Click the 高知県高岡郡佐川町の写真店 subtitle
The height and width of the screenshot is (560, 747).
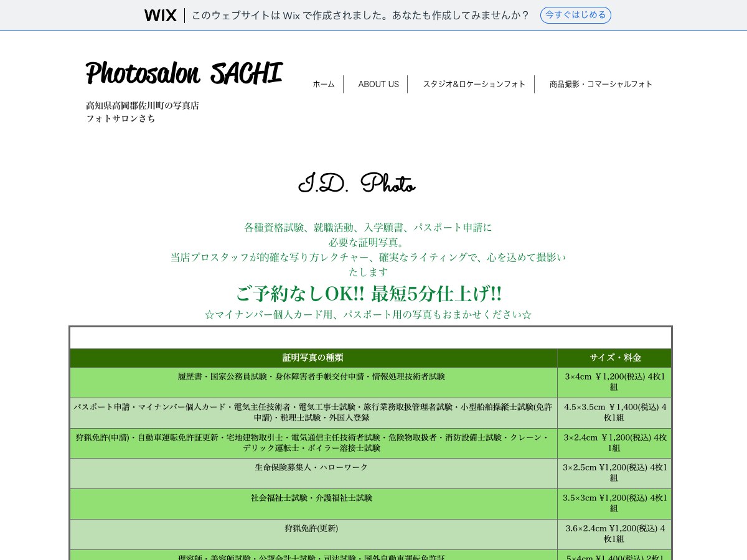143,106
